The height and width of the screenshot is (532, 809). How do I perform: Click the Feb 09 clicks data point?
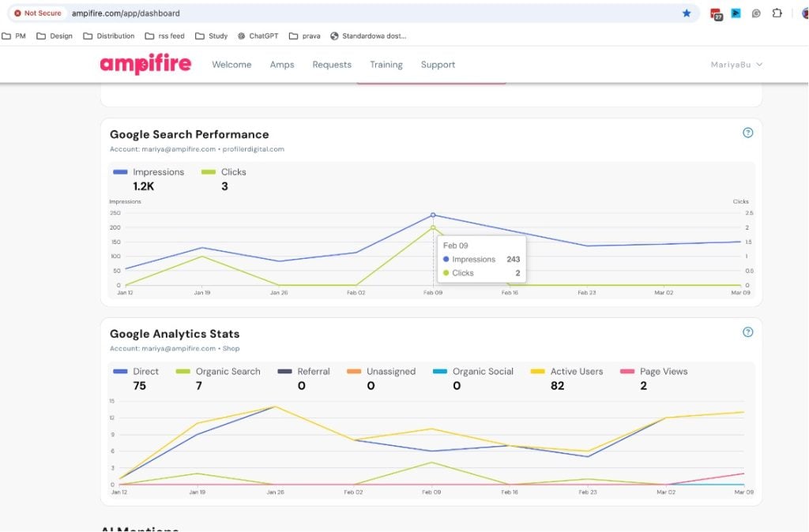point(433,227)
